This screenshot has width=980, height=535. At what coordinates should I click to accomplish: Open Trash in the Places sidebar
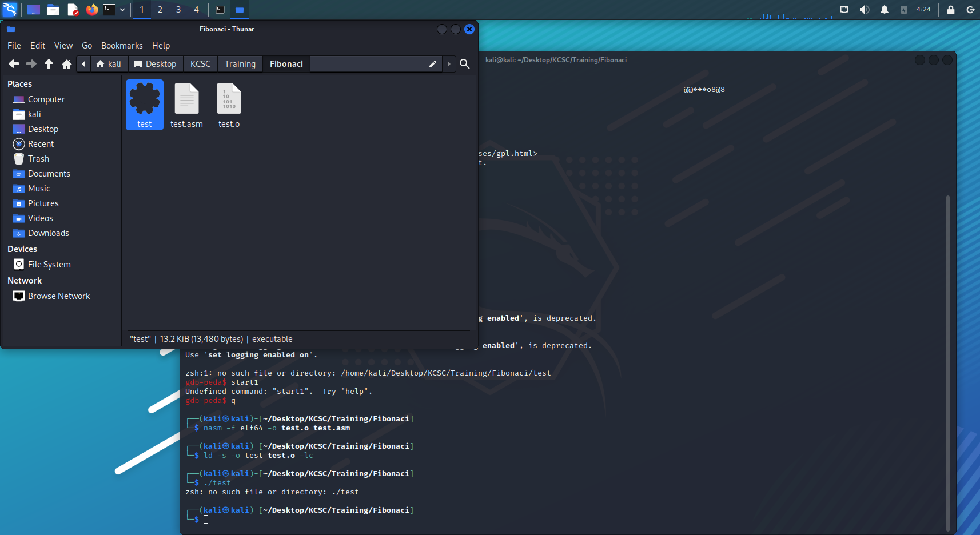[38, 159]
